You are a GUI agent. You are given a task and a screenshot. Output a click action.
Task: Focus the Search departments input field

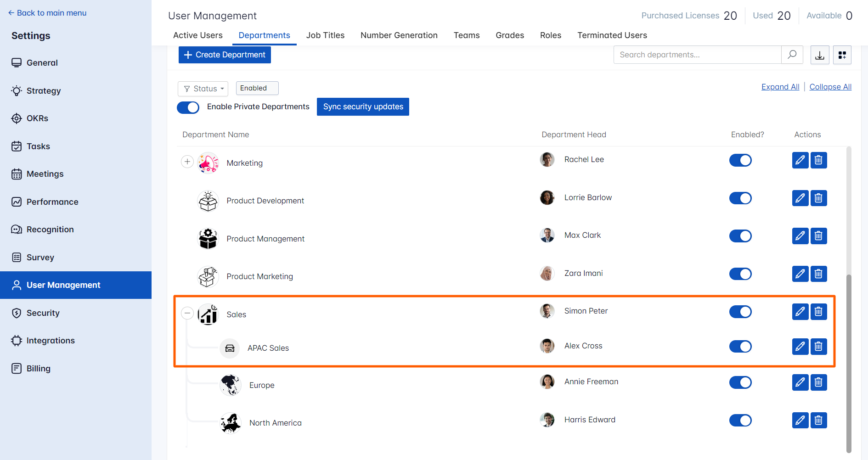pos(697,55)
